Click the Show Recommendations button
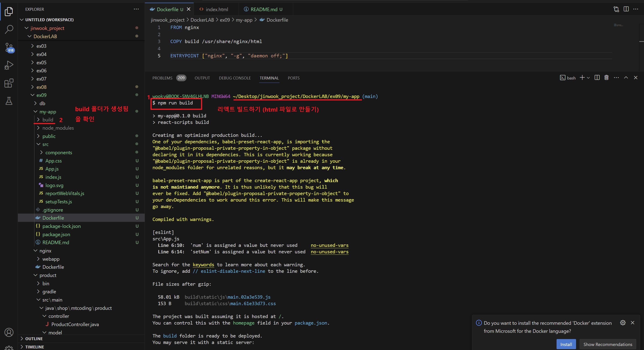This screenshot has height=350, width=644. 608,344
